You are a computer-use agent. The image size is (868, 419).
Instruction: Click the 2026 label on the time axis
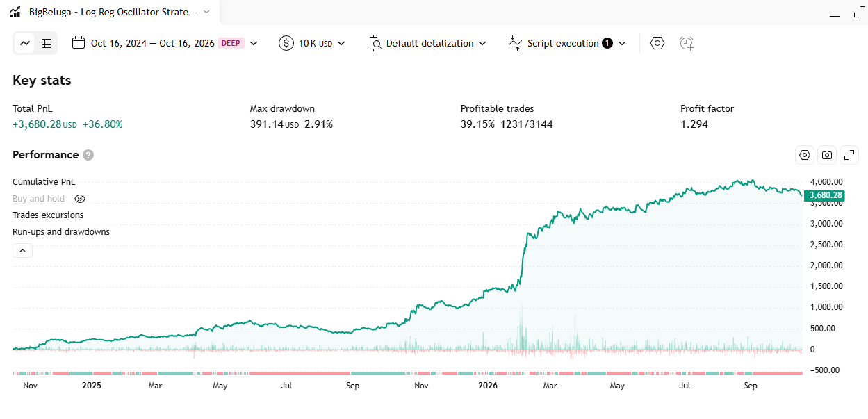(x=486, y=384)
